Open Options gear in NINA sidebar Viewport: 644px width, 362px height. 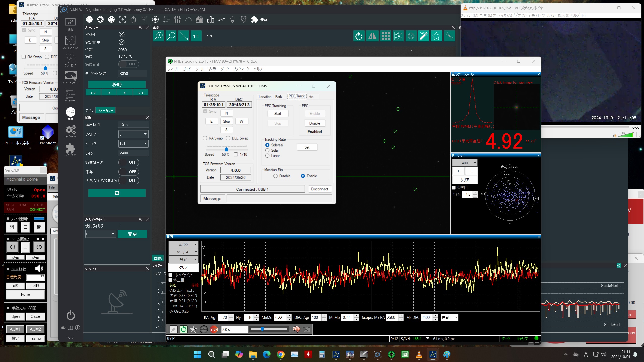coord(71,131)
